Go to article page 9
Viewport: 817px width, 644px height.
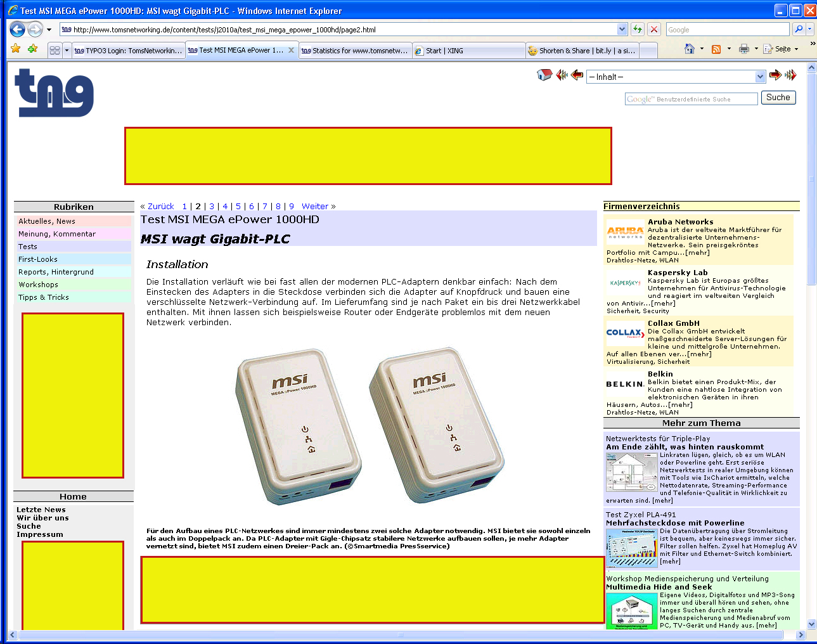coord(292,207)
